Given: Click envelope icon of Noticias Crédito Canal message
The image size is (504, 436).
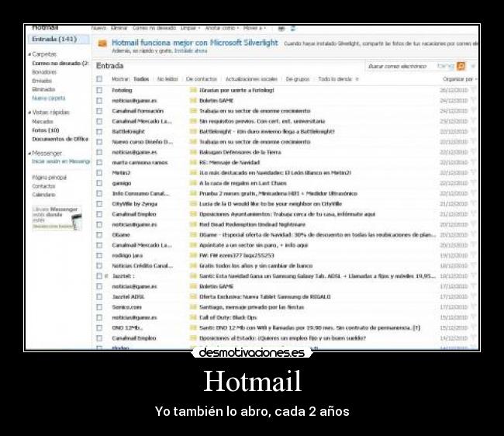Looking at the screenshot, I should [x=193, y=265].
